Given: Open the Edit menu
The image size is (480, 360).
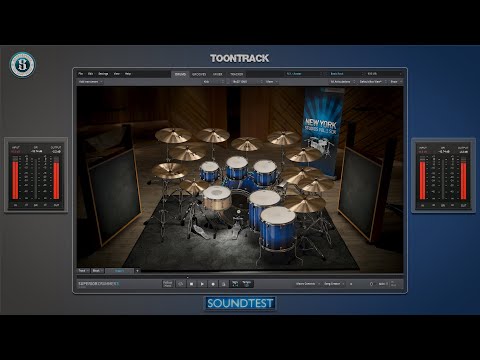Looking at the screenshot, I should pyautogui.click(x=90, y=74).
